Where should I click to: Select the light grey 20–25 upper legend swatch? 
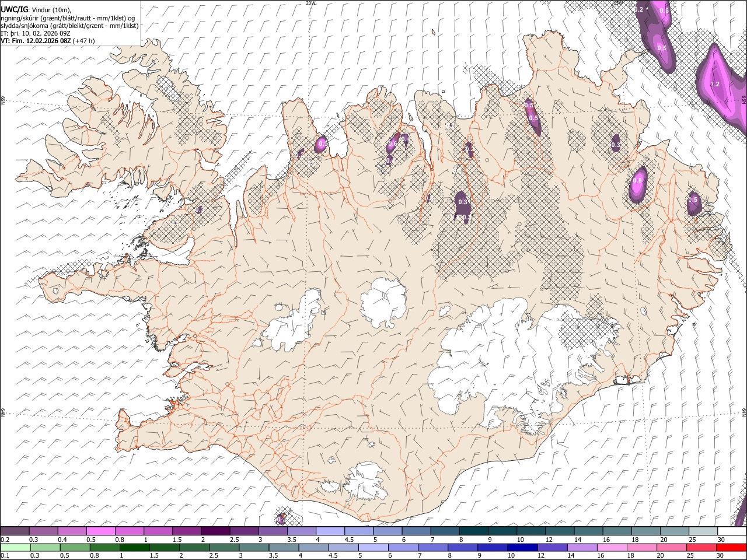(674, 531)
